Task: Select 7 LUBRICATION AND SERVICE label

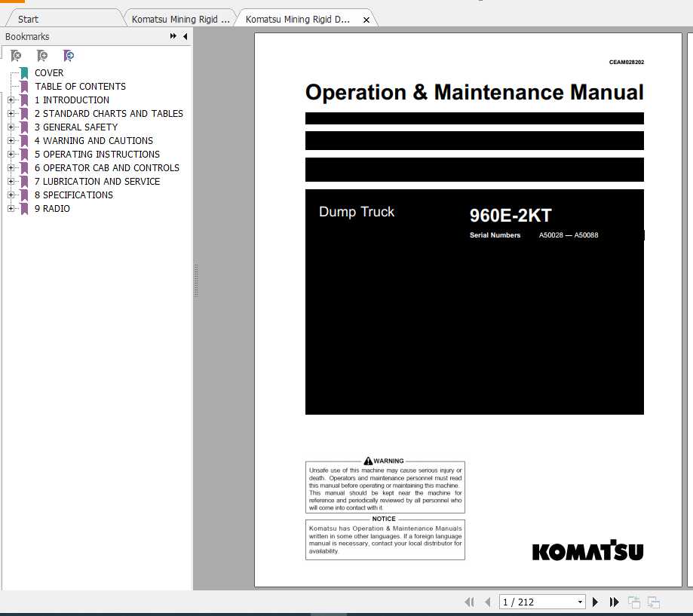Action: [x=97, y=181]
